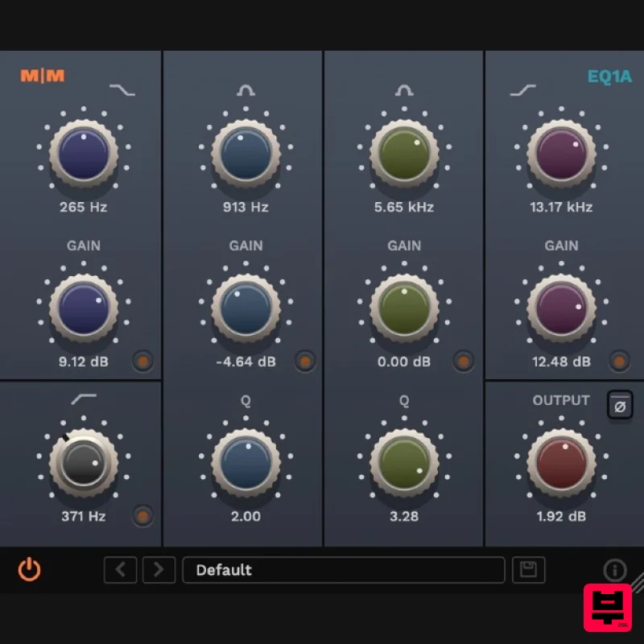This screenshot has width=644, height=644.
Task: Go to previous preset with left chevron
Action: [120, 570]
